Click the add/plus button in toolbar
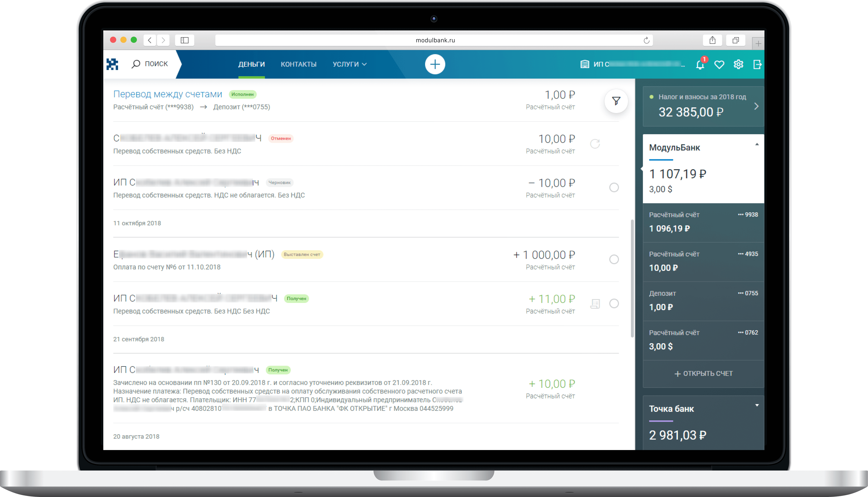 pyautogui.click(x=434, y=64)
